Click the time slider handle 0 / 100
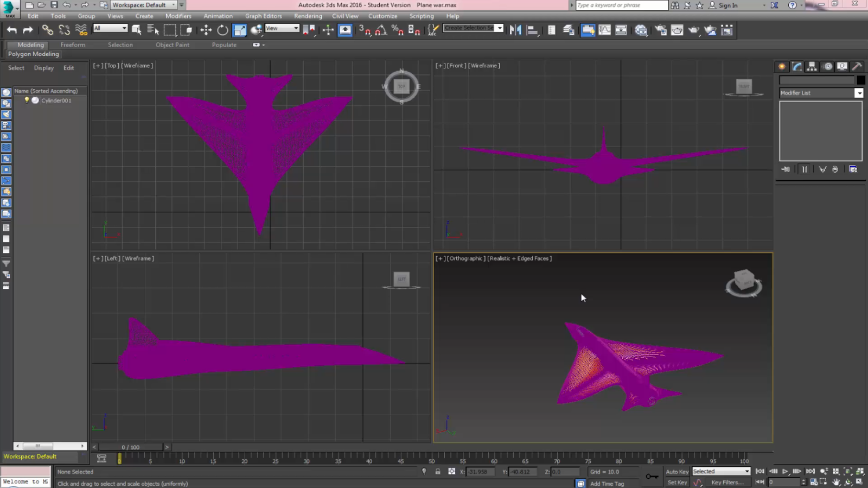The width and height of the screenshot is (868, 488). (130, 447)
